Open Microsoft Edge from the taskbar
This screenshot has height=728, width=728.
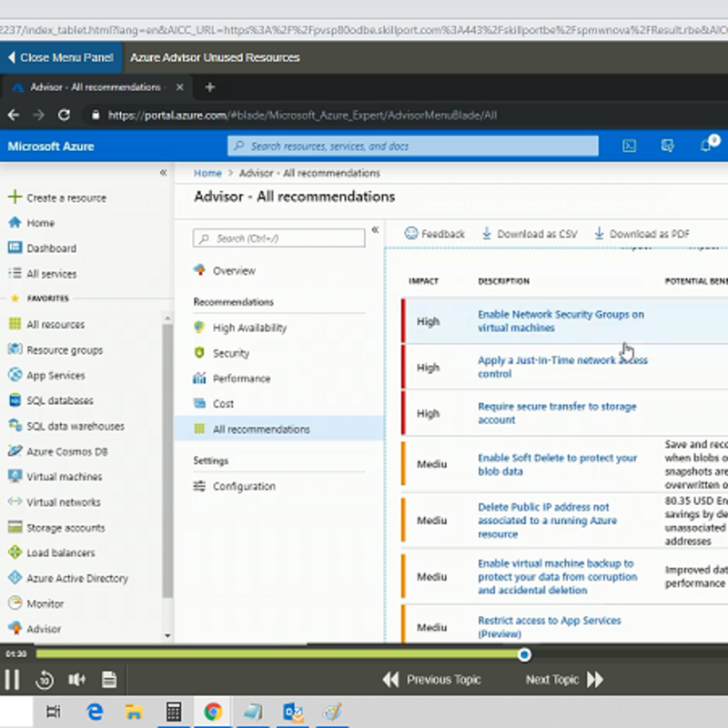tap(96, 712)
